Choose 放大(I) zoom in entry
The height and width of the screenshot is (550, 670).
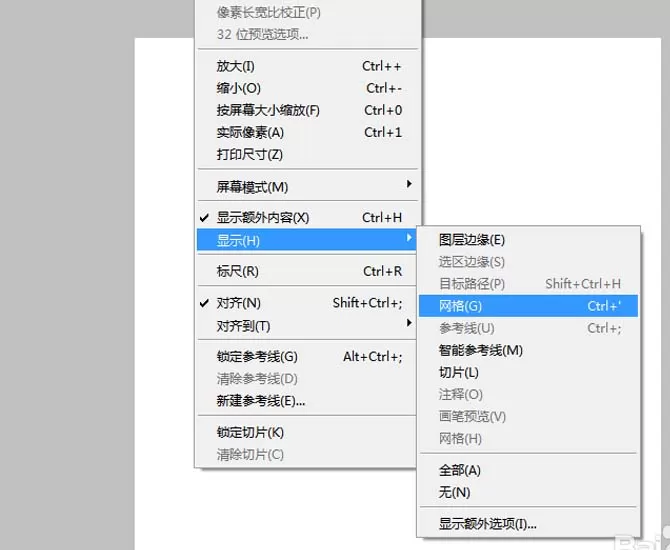307,66
